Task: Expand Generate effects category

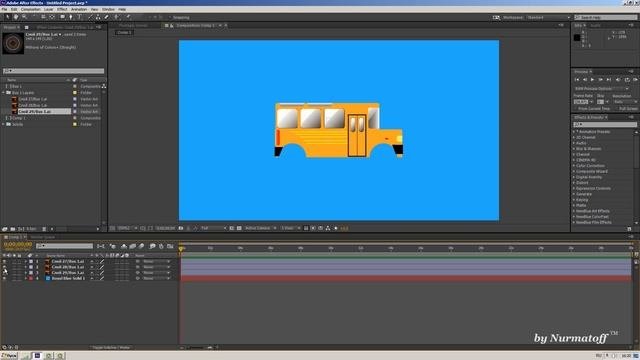Action: [x=573, y=194]
